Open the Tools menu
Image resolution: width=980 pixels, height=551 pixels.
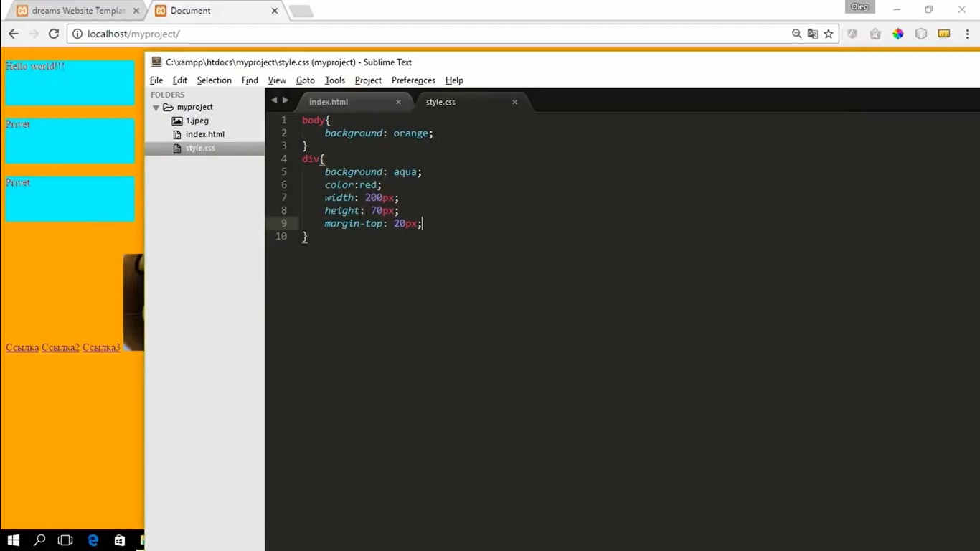coord(335,80)
